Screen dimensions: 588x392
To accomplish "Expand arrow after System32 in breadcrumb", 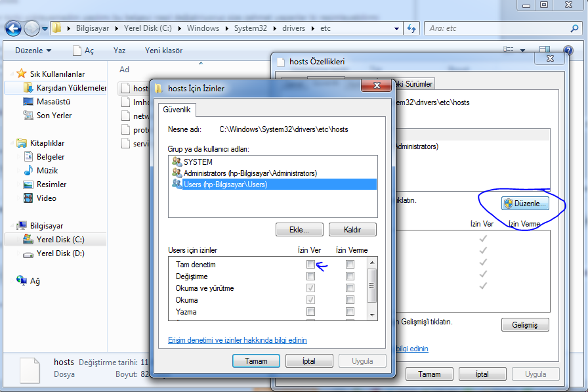I will (275, 28).
